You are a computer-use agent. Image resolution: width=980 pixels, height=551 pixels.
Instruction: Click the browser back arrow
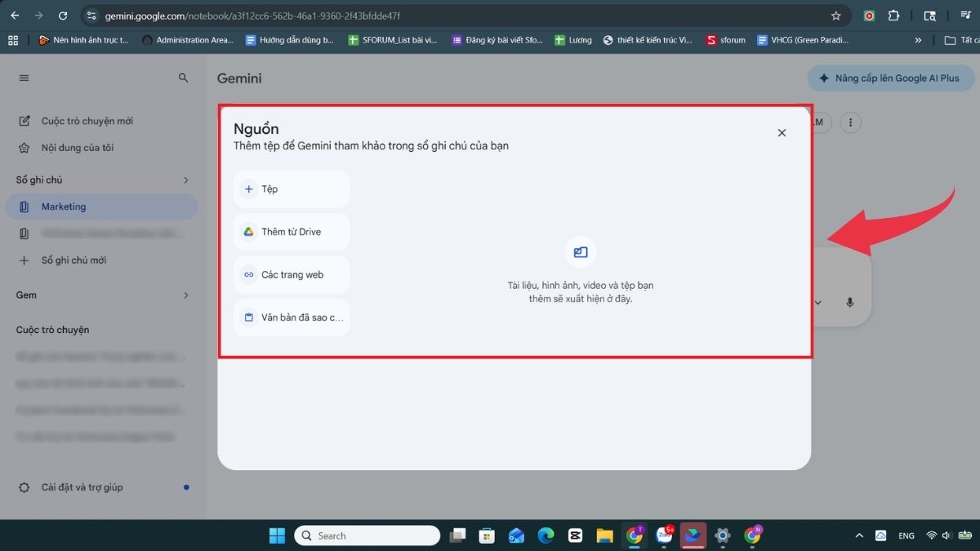(x=15, y=16)
